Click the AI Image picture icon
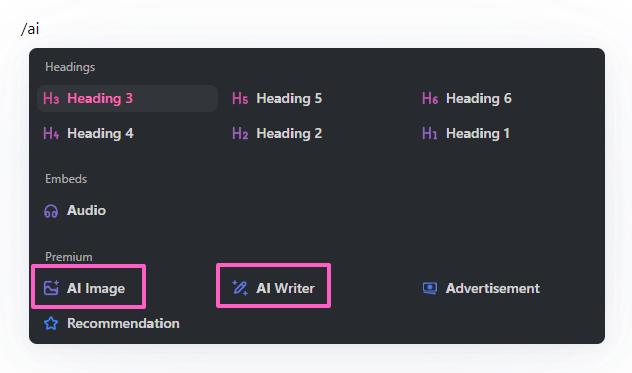This screenshot has height=373, width=632. 51,288
